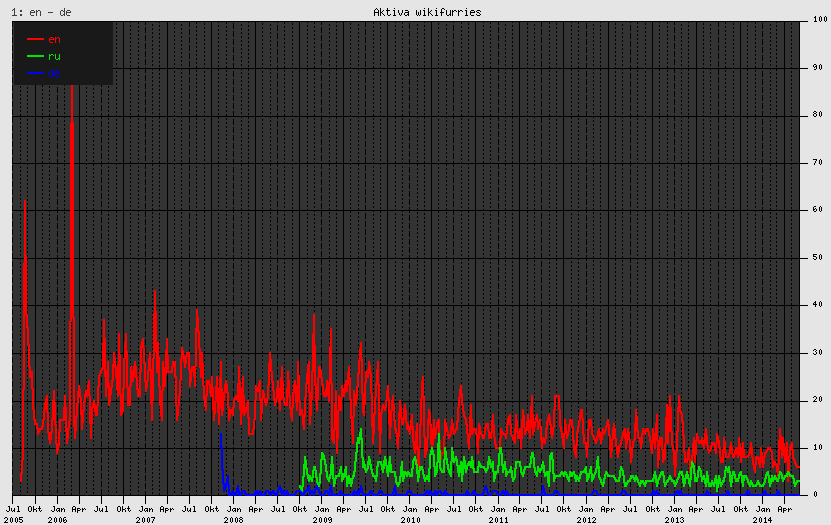Image resolution: width=831 pixels, height=525 pixels.
Task: Click the year label 2010
Action: (x=410, y=520)
